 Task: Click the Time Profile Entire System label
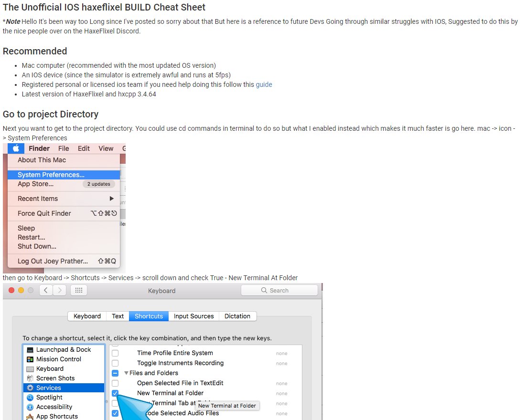175,353
